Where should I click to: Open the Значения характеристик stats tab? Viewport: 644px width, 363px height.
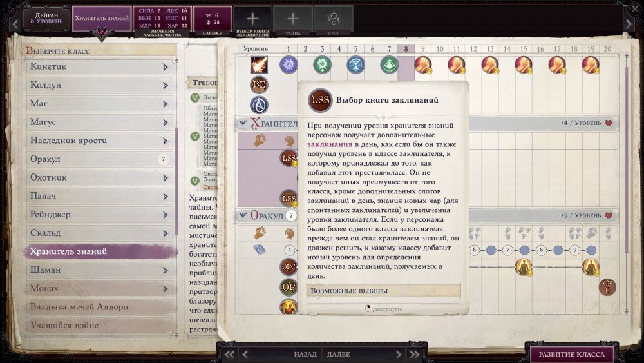pyautogui.click(x=162, y=21)
